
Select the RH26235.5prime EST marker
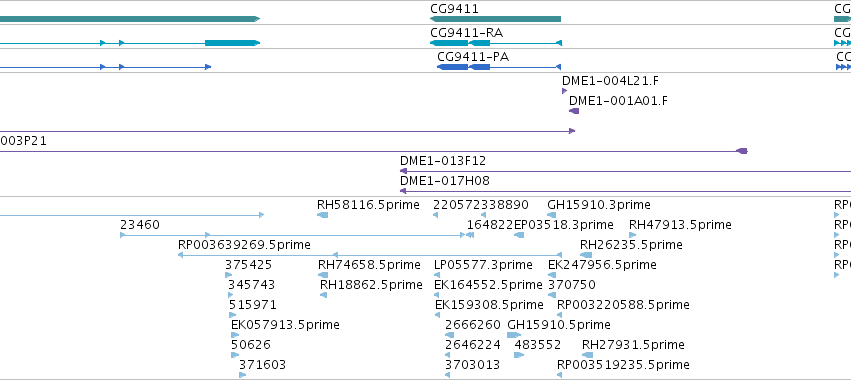pos(586,255)
